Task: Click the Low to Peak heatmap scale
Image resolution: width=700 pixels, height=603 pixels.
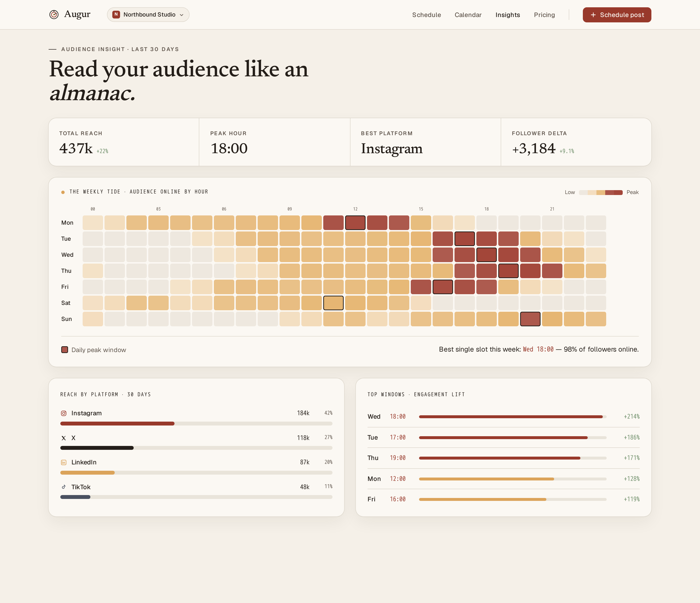Action: pos(601,192)
